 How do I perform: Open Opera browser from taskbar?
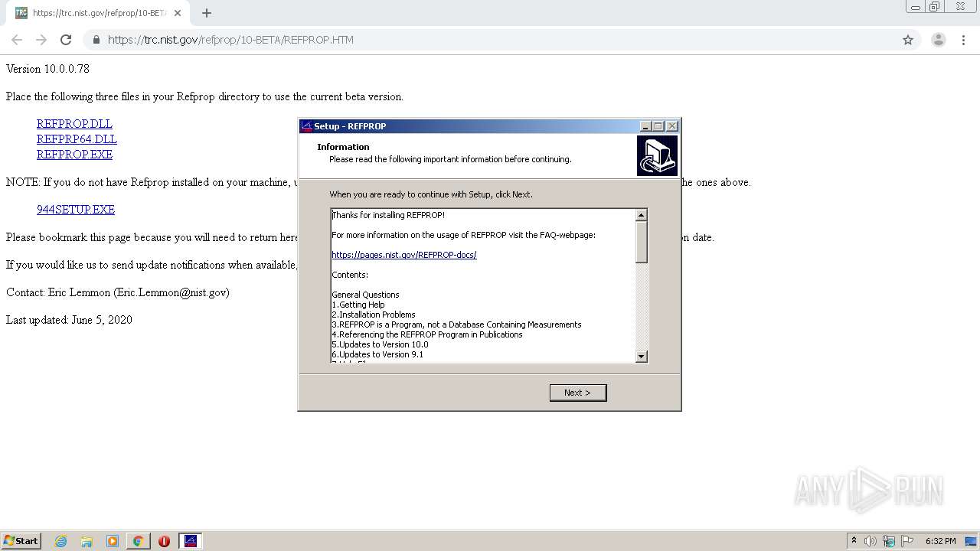(164, 541)
